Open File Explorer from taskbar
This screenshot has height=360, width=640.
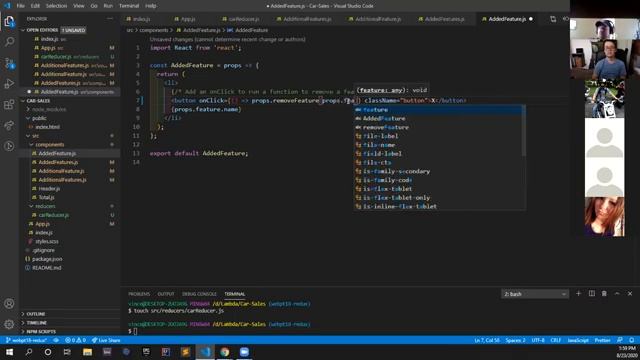[87, 352]
